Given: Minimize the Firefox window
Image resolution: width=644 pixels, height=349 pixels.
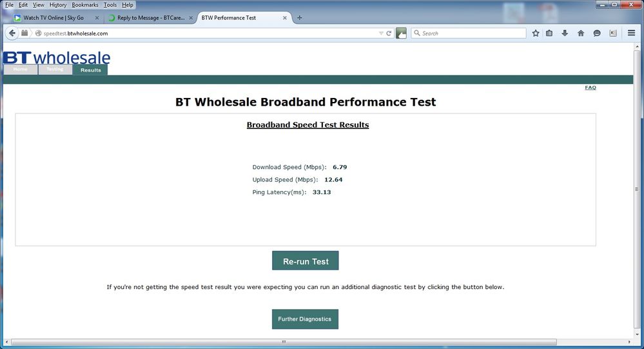Looking at the screenshot, I should 603,5.
